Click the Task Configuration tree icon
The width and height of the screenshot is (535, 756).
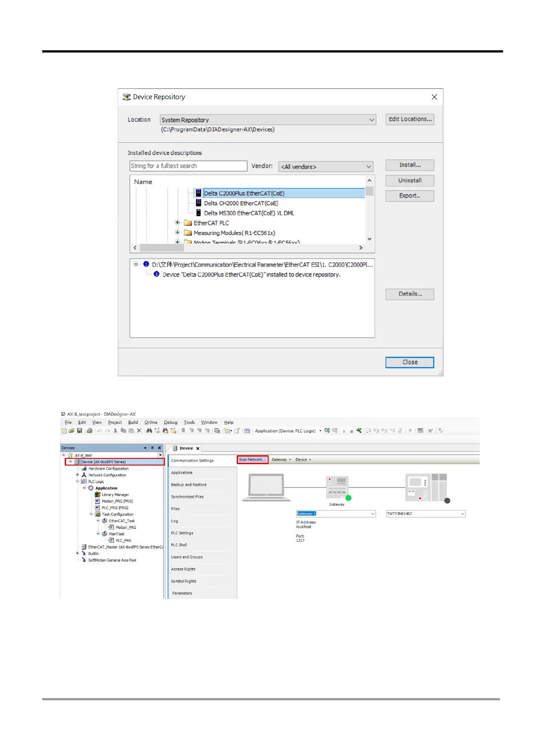(x=97, y=514)
